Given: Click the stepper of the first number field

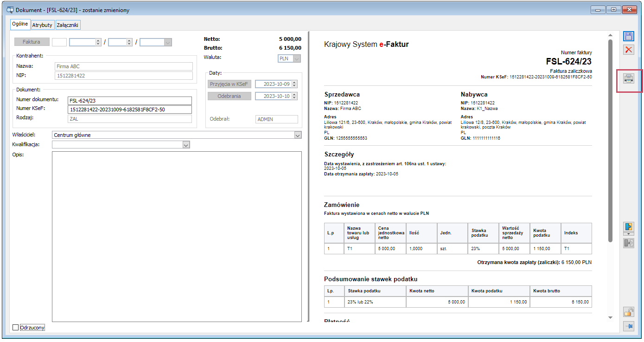Looking at the screenshot, I should point(98,42).
